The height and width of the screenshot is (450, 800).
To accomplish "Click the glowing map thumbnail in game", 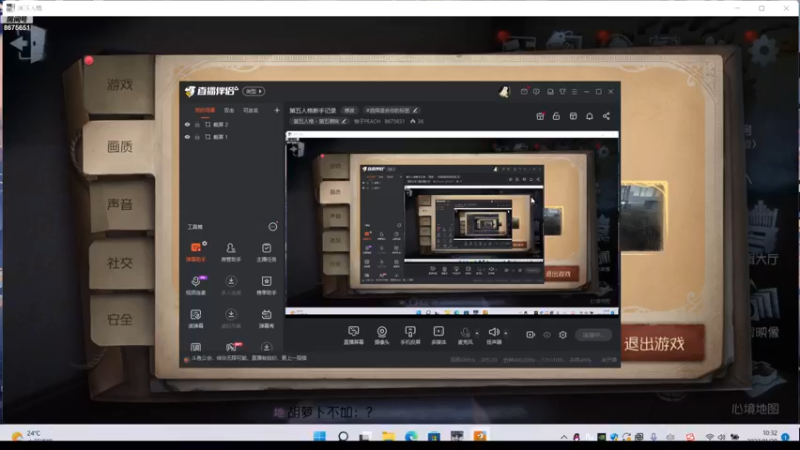I will tap(644, 216).
